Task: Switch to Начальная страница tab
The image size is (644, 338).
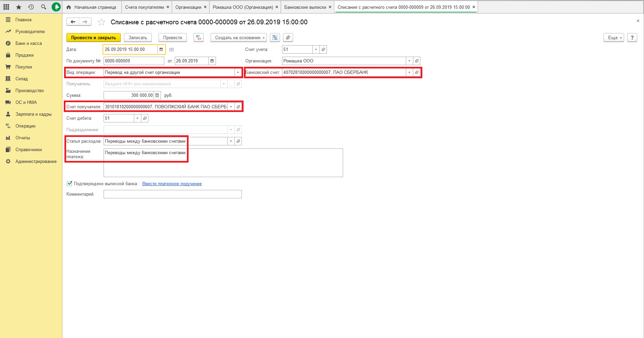Action: (x=91, y=7)
